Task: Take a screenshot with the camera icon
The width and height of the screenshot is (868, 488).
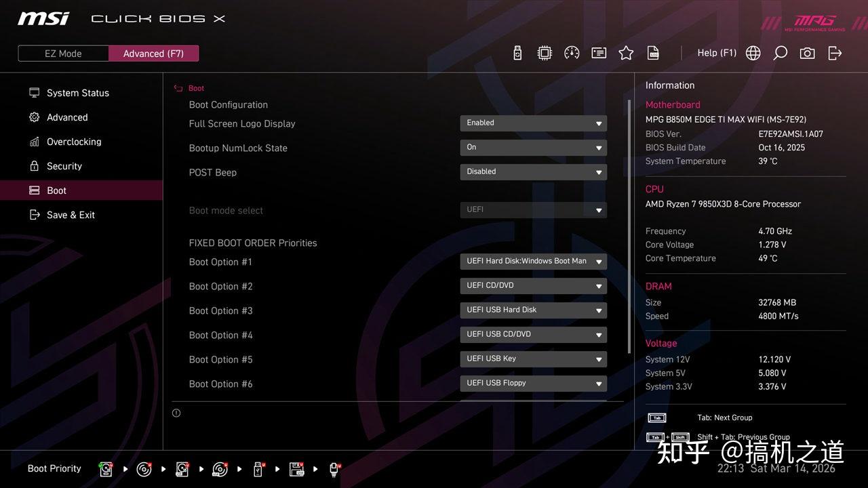Action: pyautogui.click(x=807, y=53)
